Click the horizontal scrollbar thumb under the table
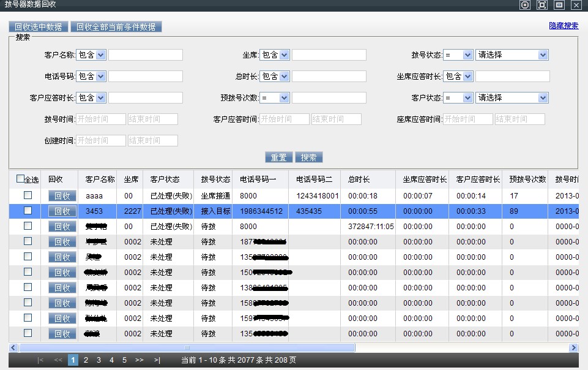Screen dimensions: 588x370 (187, 347)
